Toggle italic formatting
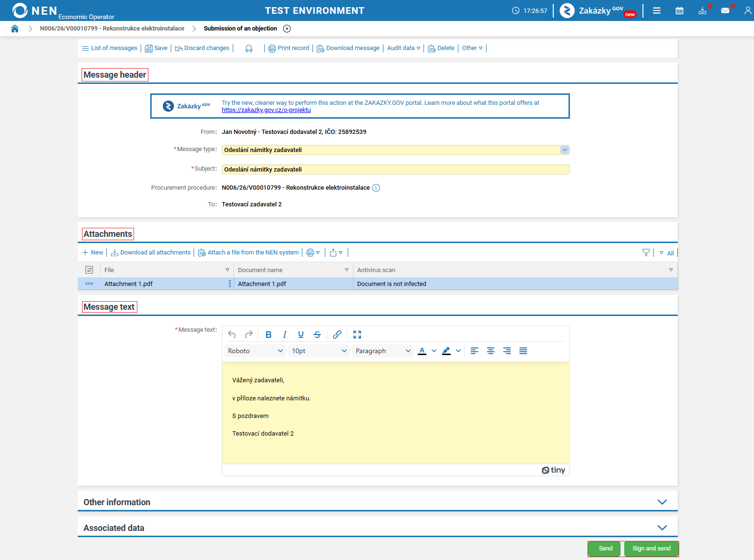The image size is (754, 560). coord(285,335)
